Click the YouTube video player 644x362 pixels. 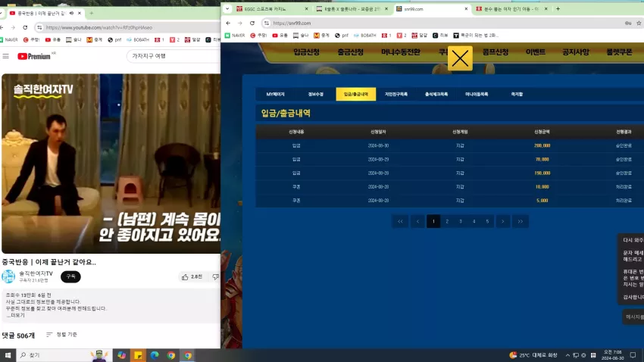pyautogui.click(x=111, y=164)
